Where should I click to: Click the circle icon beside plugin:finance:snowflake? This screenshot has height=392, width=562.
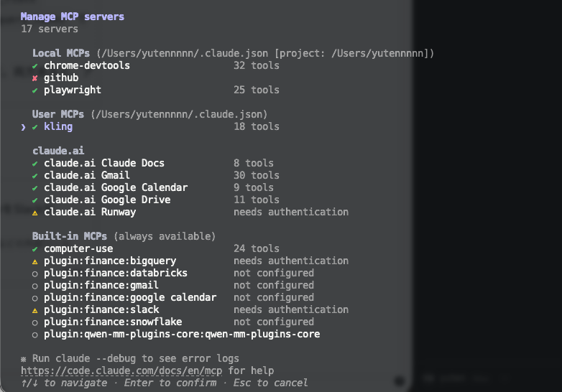tap(34, 322)
